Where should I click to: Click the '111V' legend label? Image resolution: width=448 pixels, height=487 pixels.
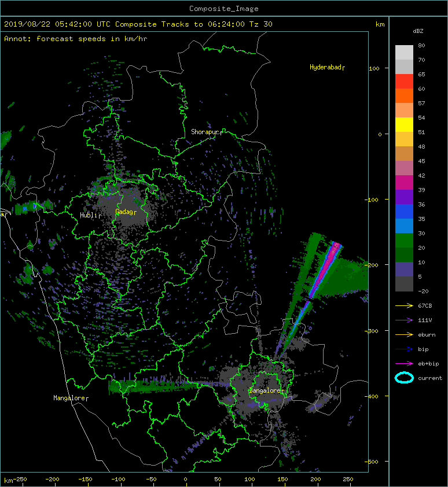[425, 320]
